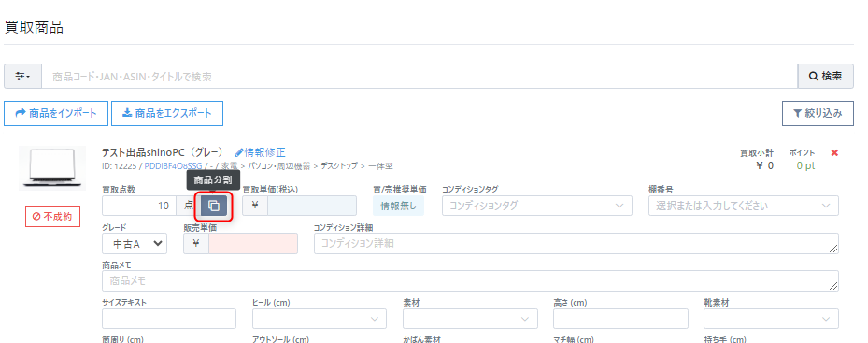Viewport: 868px width, 343px height.
Task: Open the 素材 dropdown
Action: tap(470, 319)
